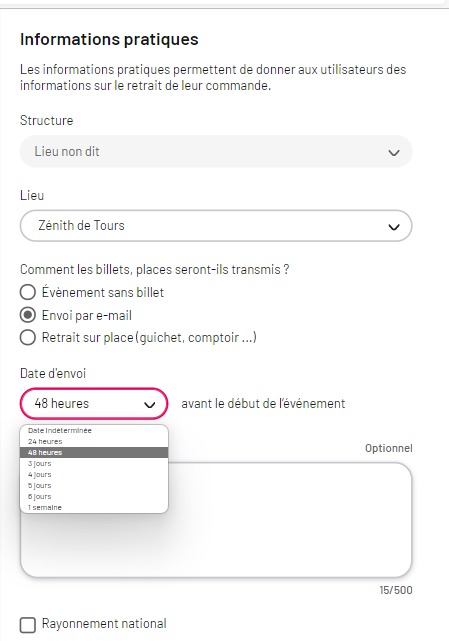The width and height of the screenshot is (449, 641).
Task: Click the Rayonnement national label
Action: coord(104,624)
